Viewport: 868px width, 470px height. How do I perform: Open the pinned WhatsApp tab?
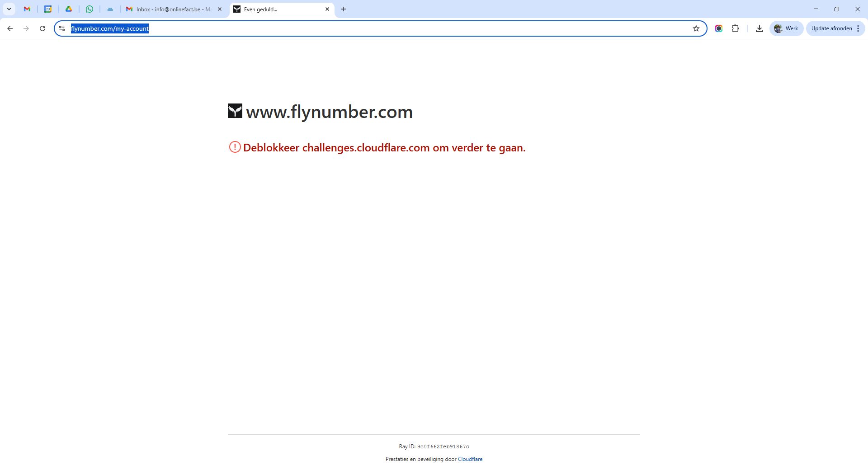pyautogui.click(x=90, y=9)
